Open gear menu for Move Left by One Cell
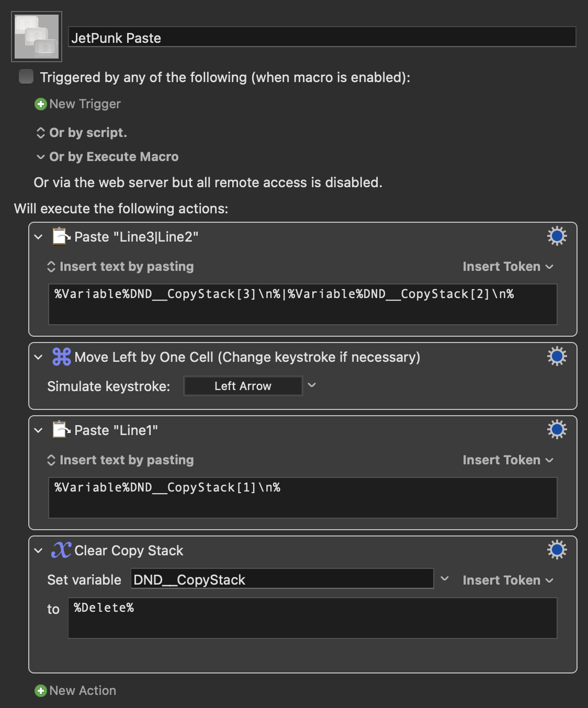The width and height of the screenshot is (588, 708). pyautogui.click(x=557, y=357)
